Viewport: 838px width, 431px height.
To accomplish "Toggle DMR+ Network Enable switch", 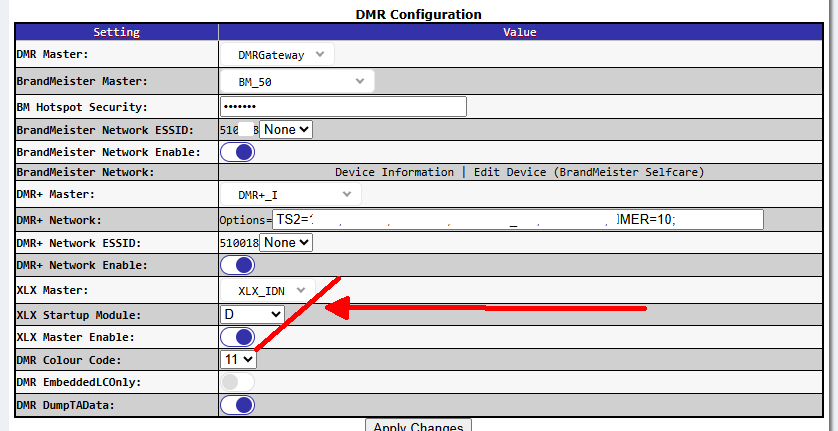I will (x=237, y=265).
